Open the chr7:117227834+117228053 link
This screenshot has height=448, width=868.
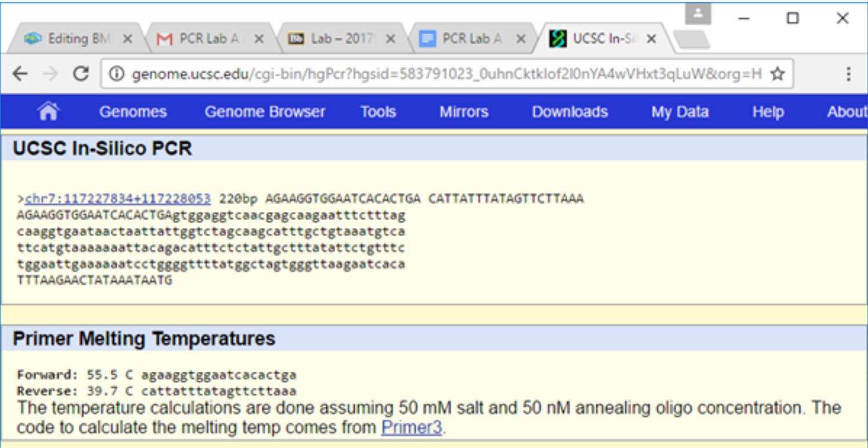(x=118, y=199)
